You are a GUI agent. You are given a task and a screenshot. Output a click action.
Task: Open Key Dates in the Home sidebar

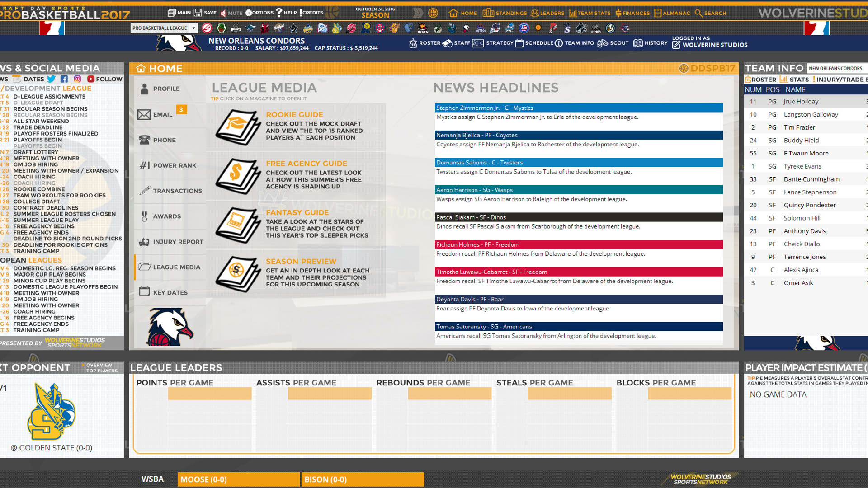point(170,292)
